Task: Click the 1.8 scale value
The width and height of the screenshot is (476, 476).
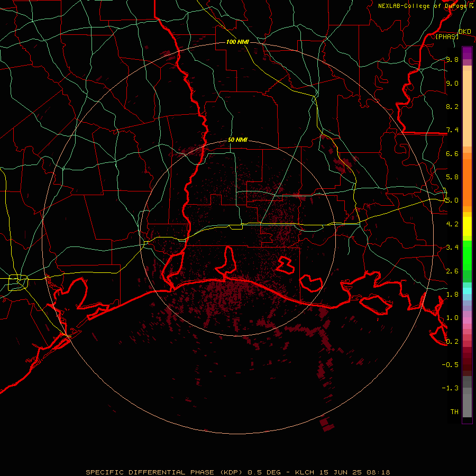Action: (x=452, y=295)
